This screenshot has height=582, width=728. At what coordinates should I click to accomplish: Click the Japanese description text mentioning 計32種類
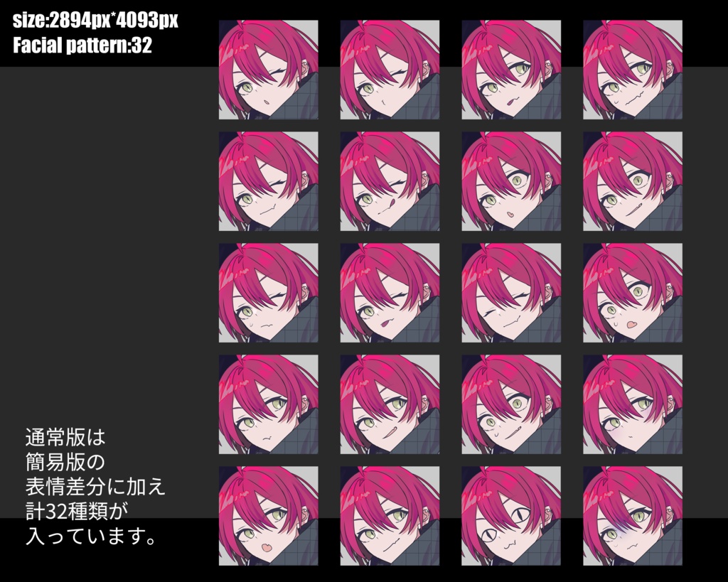point(95,486)
